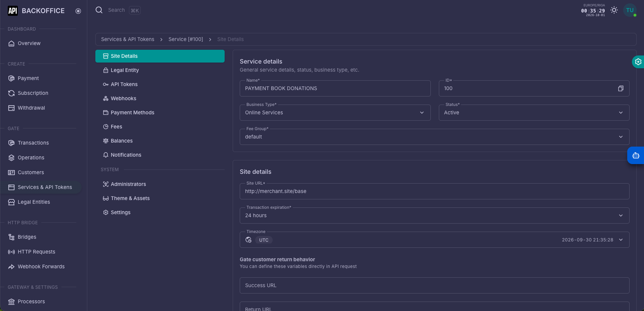Toggle light/dark theme sun icon
This screenshot has height=311, width=644.
pos(614,10)
